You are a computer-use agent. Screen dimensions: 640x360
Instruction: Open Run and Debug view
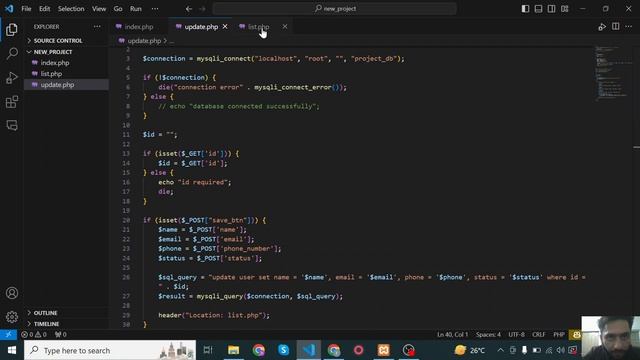tap(12, 78)
